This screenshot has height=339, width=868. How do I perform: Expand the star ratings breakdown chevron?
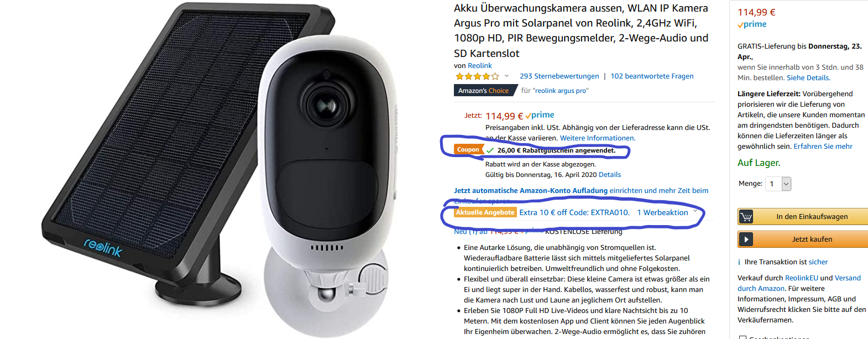point(506,76)
